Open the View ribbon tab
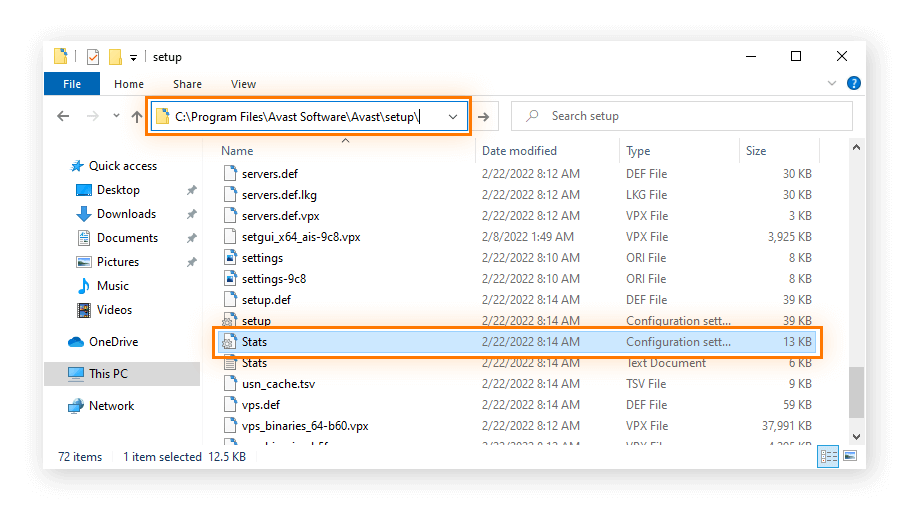 click(x=243, y=84)
